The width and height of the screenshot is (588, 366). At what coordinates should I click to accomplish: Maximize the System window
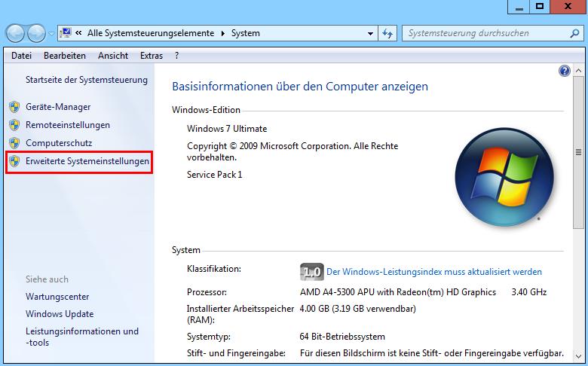click(x=540, y=7)
